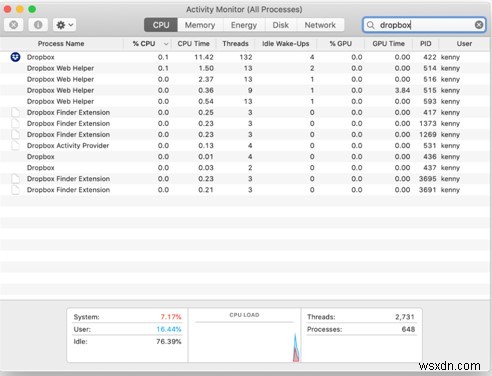Click the 3.84 GPU Time value

click(402, 90)
